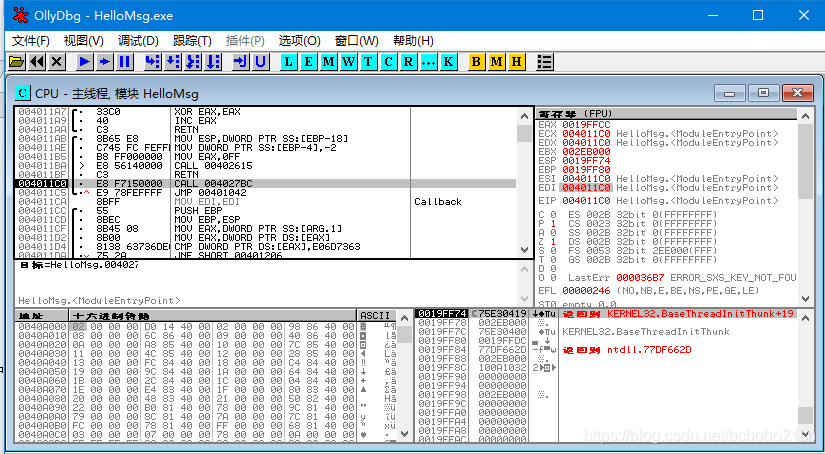The height and width of the screenshot is (454, 825).
Task: Click the C icon in CPU window title
Action: (x=23, y=94)
